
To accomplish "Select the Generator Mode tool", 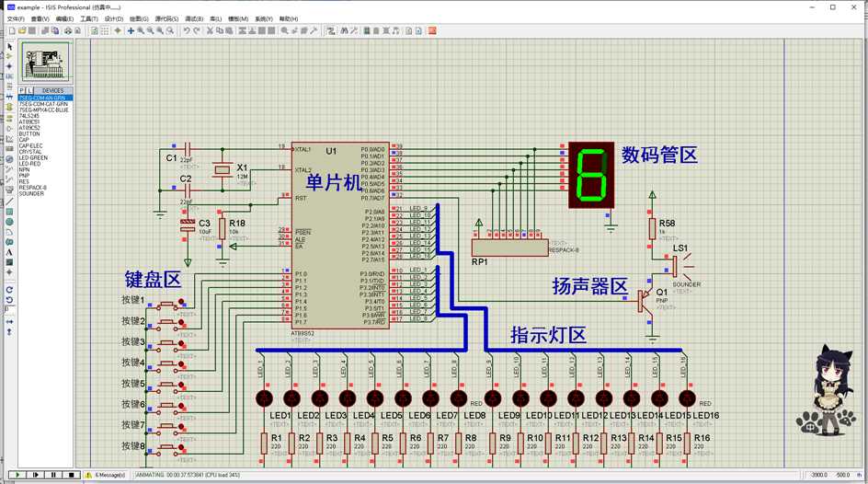I will 9,159.
